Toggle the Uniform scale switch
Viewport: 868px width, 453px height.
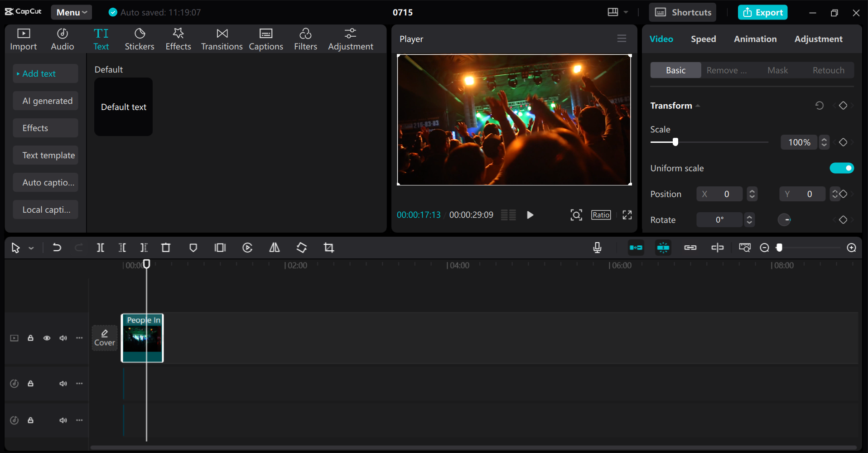(x=842, y=168)
